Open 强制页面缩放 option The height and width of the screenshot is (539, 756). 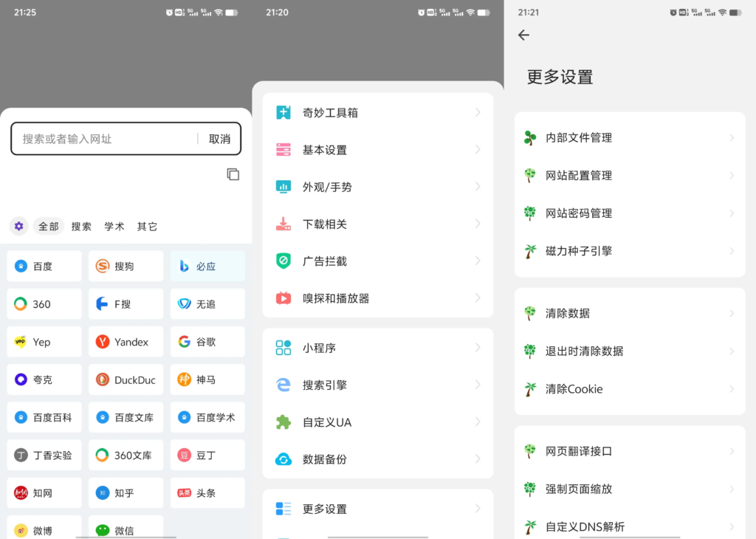630,489
